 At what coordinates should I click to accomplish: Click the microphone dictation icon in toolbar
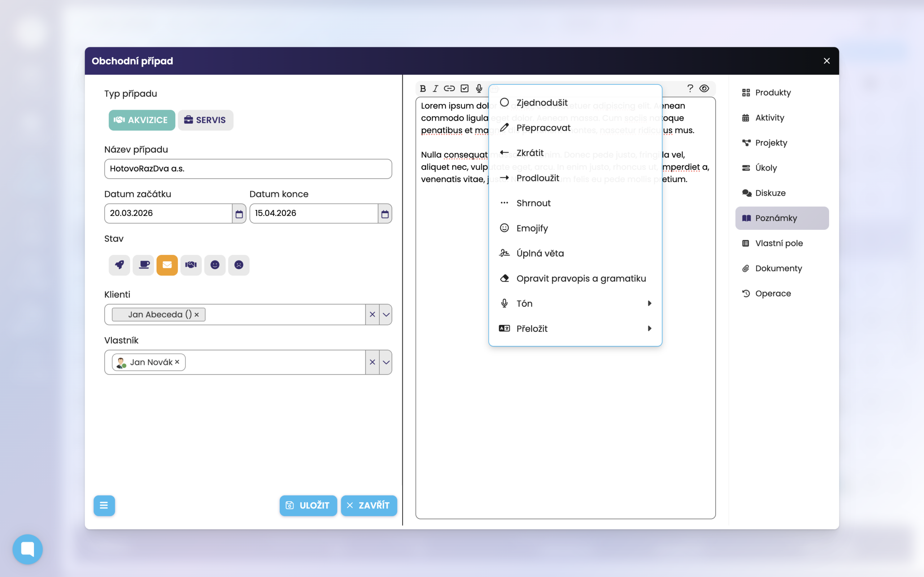(x=479, y=89)
